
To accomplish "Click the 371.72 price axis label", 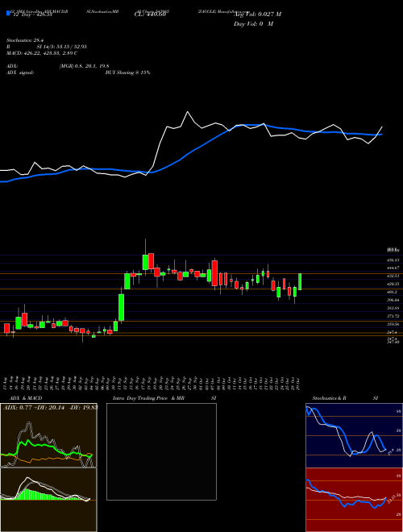I will click(394, 316).
